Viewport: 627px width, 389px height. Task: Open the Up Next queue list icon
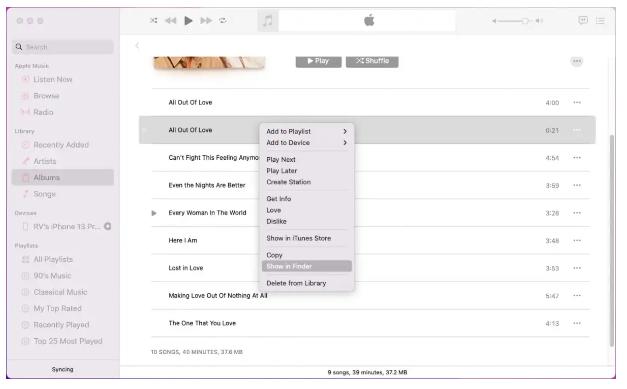pos(600,20)
